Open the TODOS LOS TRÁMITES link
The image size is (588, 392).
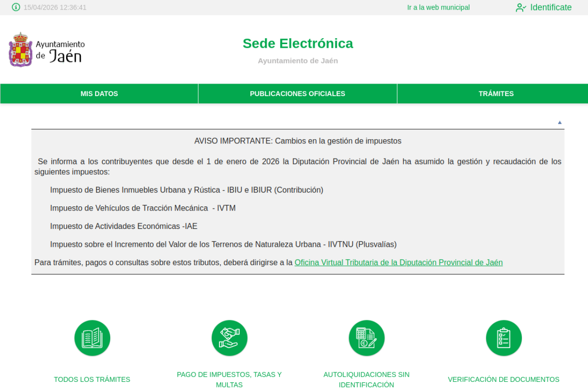[x=92, y=380]
